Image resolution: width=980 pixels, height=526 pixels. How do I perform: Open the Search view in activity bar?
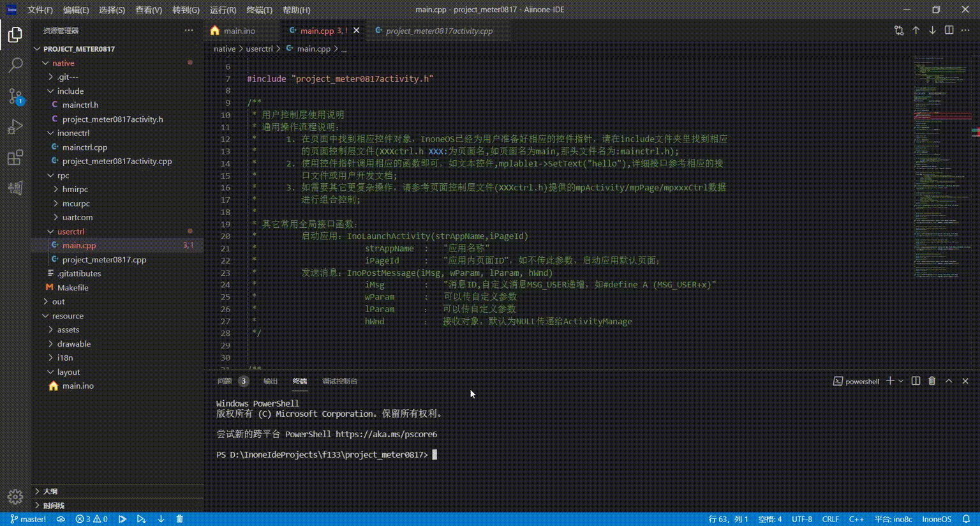coord(15,64)
